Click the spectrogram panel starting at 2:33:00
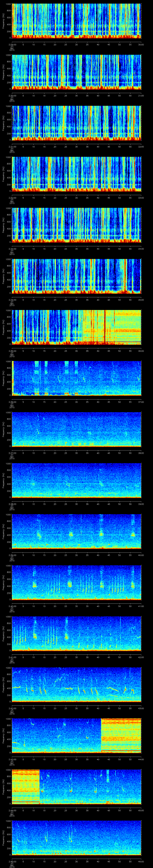The height and width of the screenshot is (868, 153). [77, 225]
